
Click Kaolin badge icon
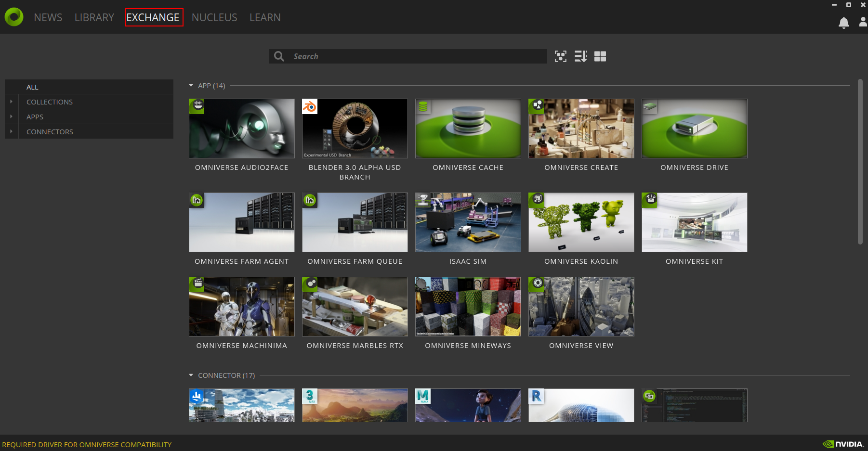pyautogui.click(x=537, y=200)
